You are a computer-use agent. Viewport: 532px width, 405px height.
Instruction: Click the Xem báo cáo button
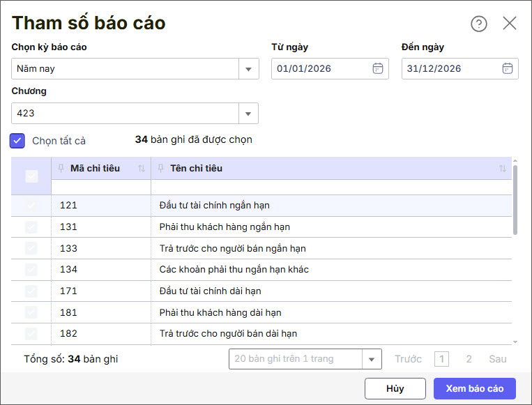[x=474, y=388]
